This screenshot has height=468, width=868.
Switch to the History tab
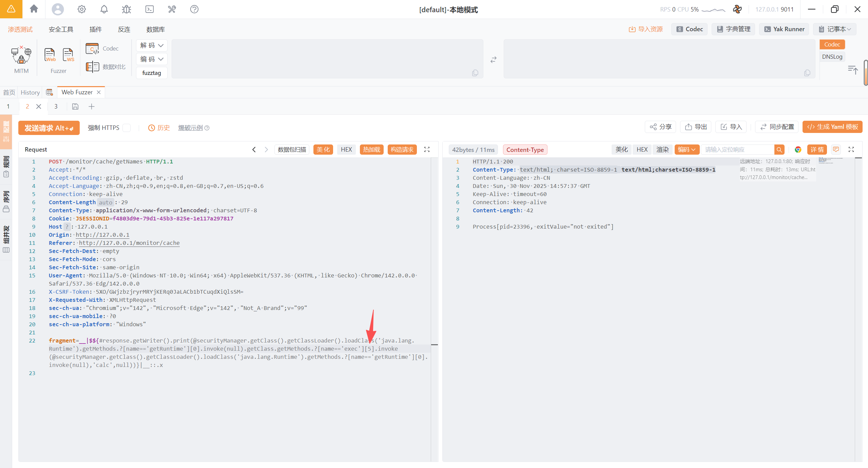[30, 92]
